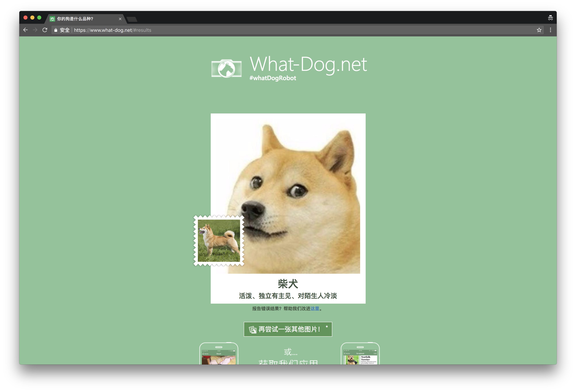The image size is (576, 392).
Task: Click the incognito mode icon
Action: [550, 18]
